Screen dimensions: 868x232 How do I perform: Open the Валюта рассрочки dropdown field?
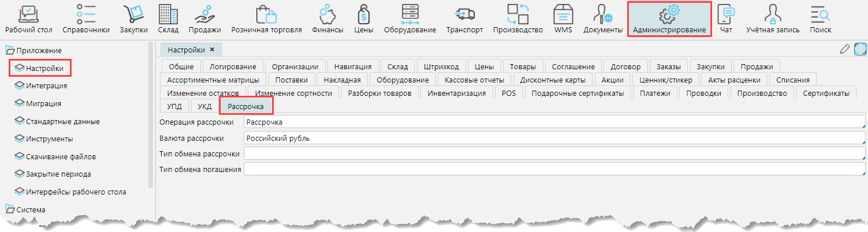554,139
